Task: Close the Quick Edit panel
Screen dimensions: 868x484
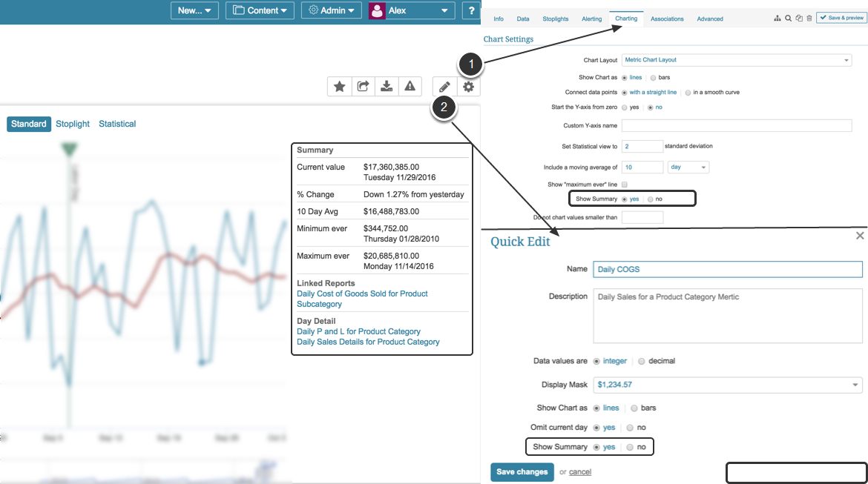Action: click(x=860, y=236)
